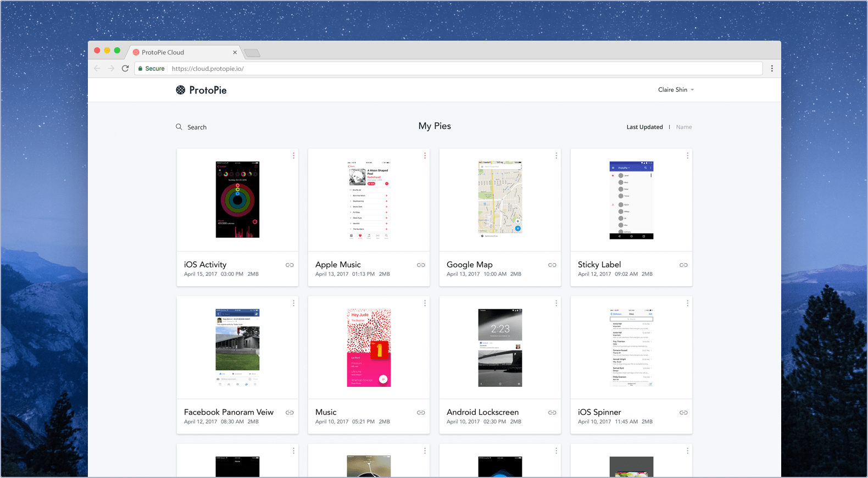
Task: Open the Music pie thumbnail
Action: (369, 347)
